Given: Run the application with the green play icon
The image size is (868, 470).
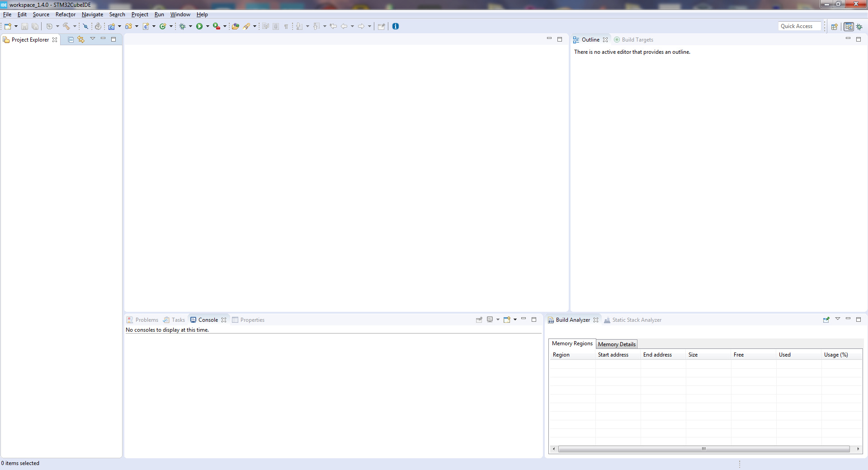Looking at the screenshot, I should (x=200, y=26).
